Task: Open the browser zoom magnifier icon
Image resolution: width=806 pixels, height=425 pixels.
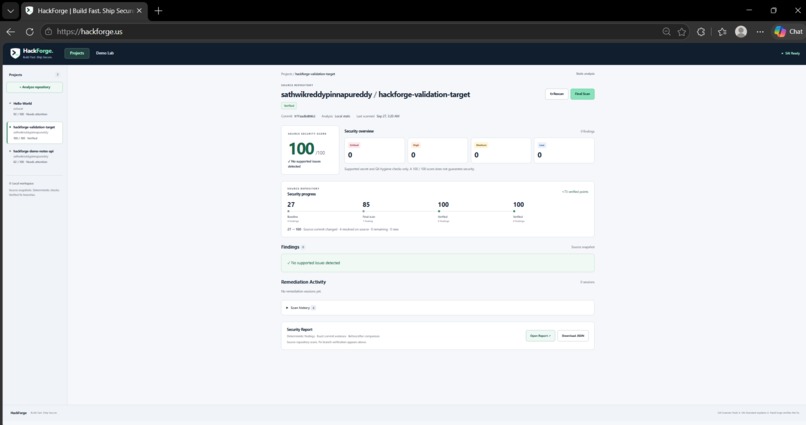Action: (666, 31)
